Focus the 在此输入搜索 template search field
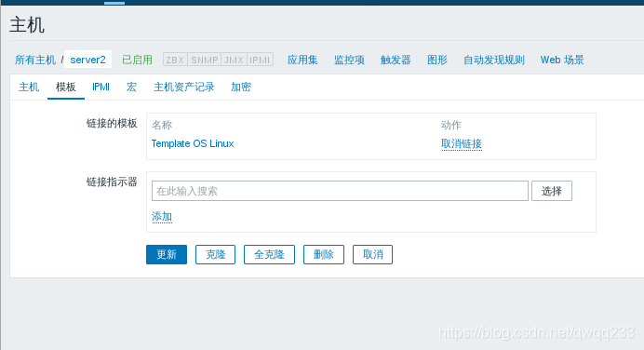This screenshot has height=350, width=644. coord(340,191)
